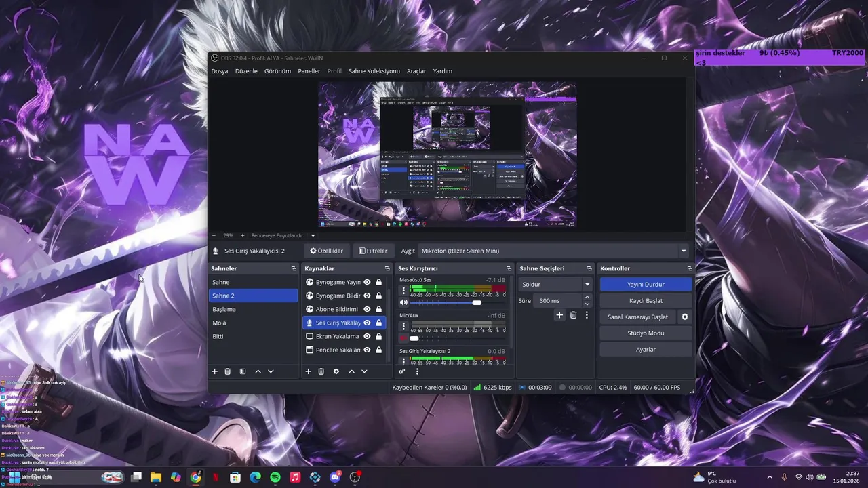
Task: Open Discord from the taskbar
Action: (335, 477)
